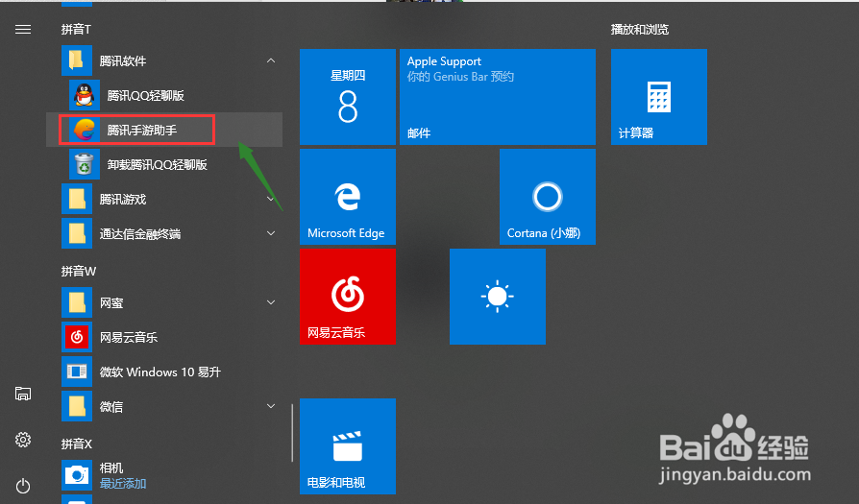Open the hamburger menu at top-left
The image size is (859, 504).
tap(23, 30)
